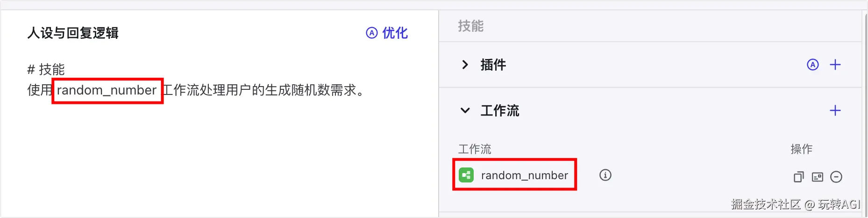The image size is (868, 218).
Task: Add a workflow with the 工作流 plus icon
Action: [x=835, y=110]
